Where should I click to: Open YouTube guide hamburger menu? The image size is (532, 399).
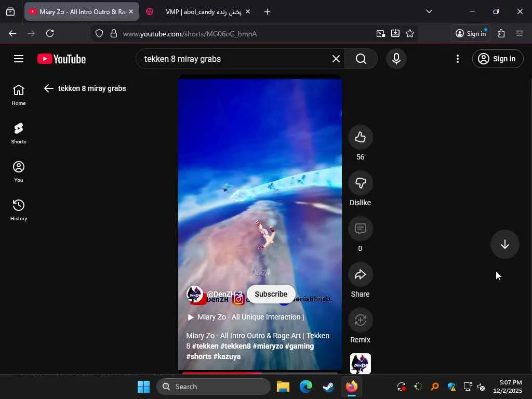coord(19,59)
